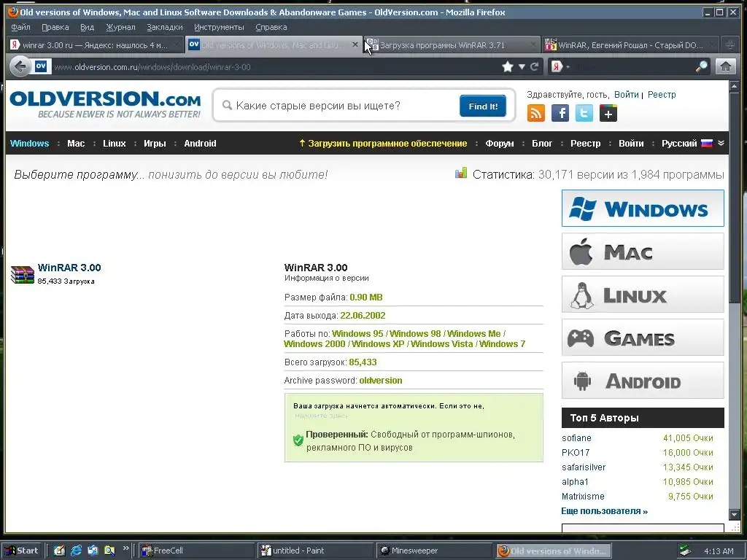
Task: Click the Find It! search button
Action: tap(483, 106)
